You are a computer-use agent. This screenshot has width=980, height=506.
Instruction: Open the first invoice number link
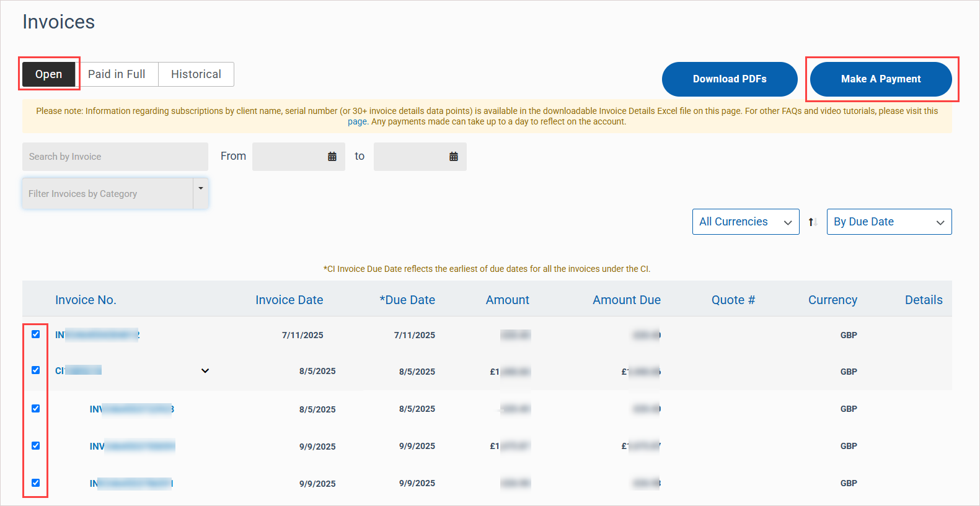(x=97, y=335)
